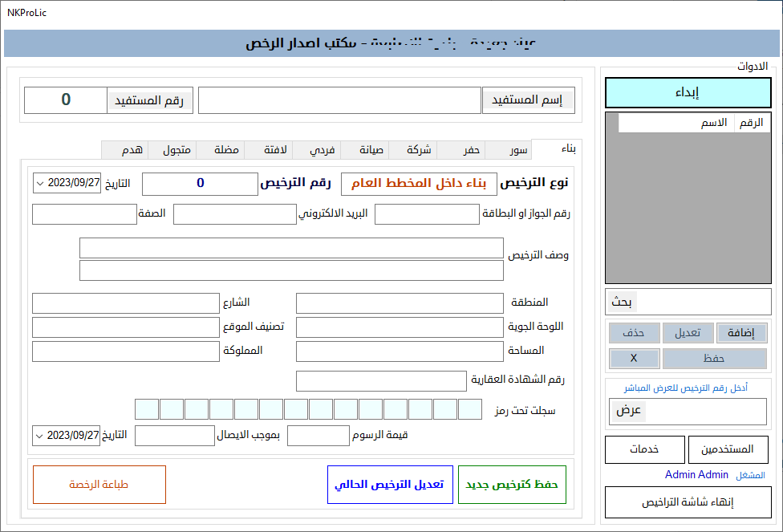
Task: Focus the المساحة area field
Action: coord(400,351)
